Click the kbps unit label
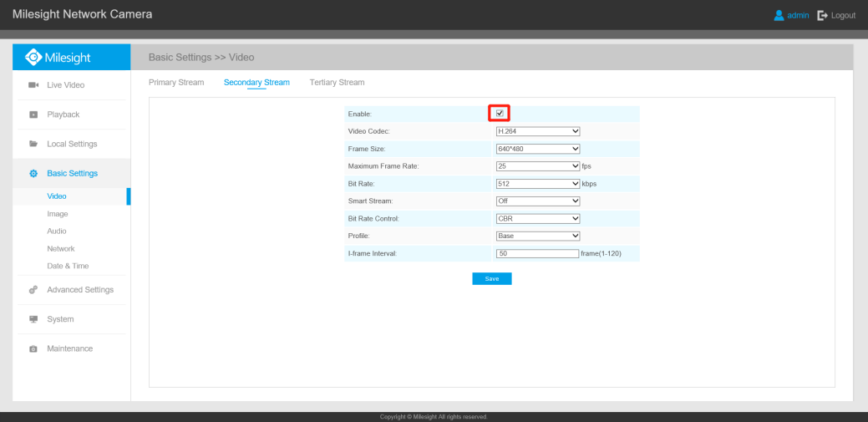 (x=589, y=184)
